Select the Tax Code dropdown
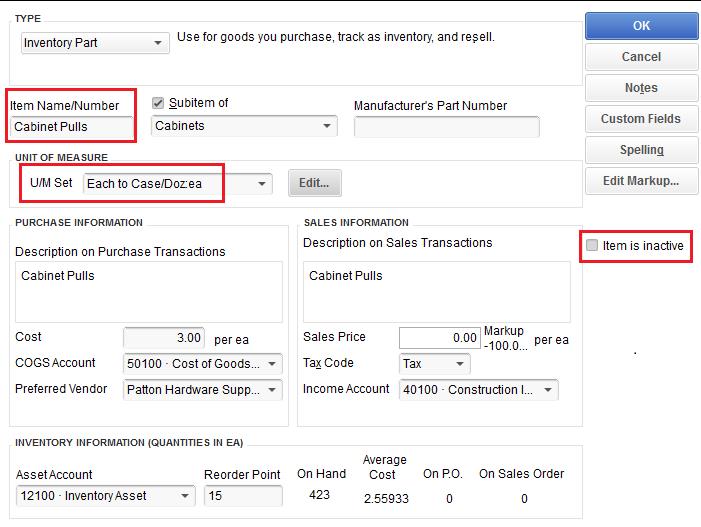 pyautogui.click(x=460, y=364)
